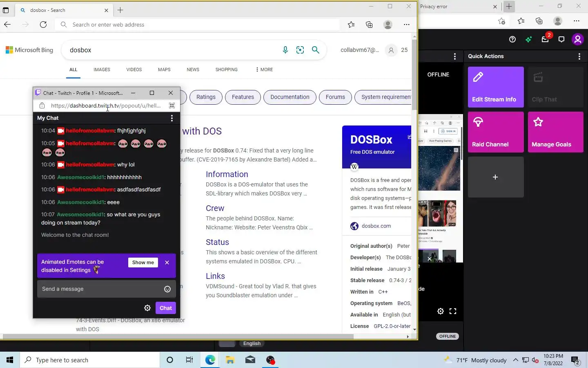588x368 pixels.
Task: Click Type here to search taskbar box
Action: 90,360
